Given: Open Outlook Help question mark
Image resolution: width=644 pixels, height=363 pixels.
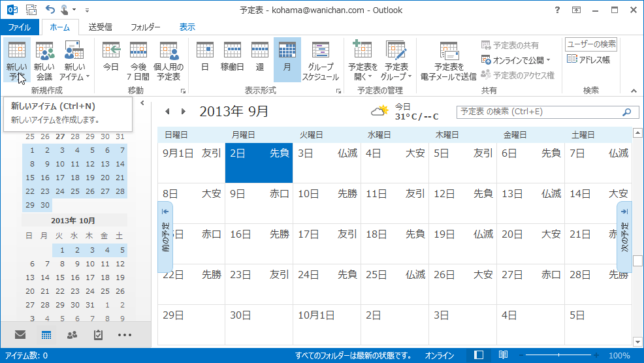Looking at the screenshot, I should 557,10.
